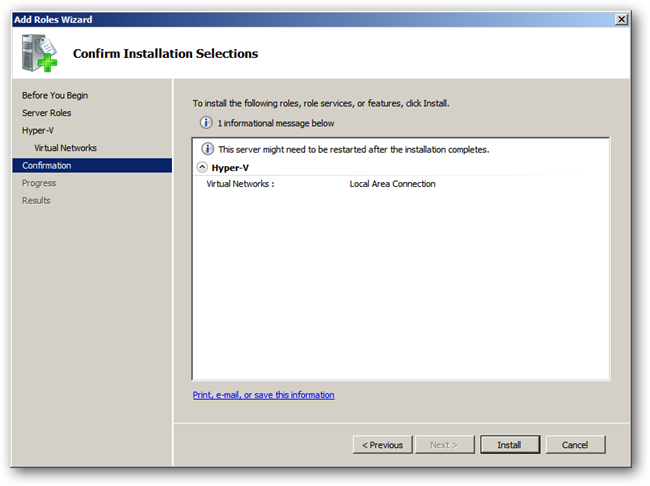Click info icon next to server restart message
Screen dimensions: 650x486
207,149
